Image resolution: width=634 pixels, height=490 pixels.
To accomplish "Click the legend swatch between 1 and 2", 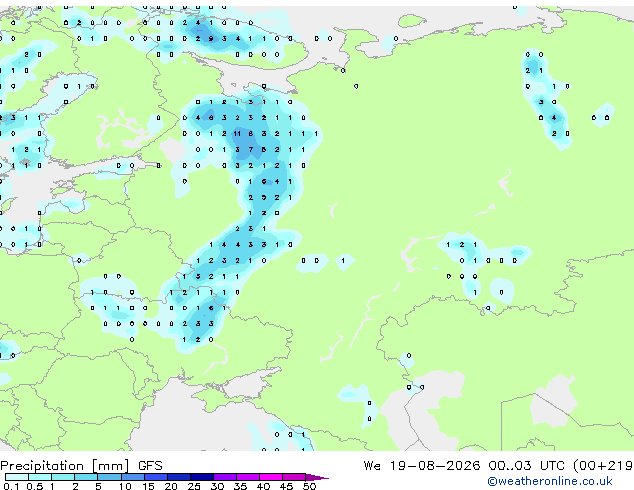I will point(63,477).
